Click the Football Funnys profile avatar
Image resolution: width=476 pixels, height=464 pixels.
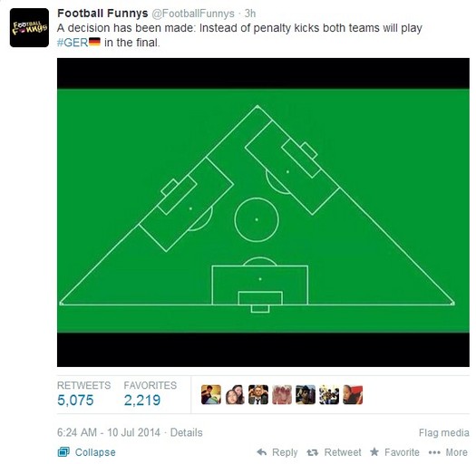point(29,27)
